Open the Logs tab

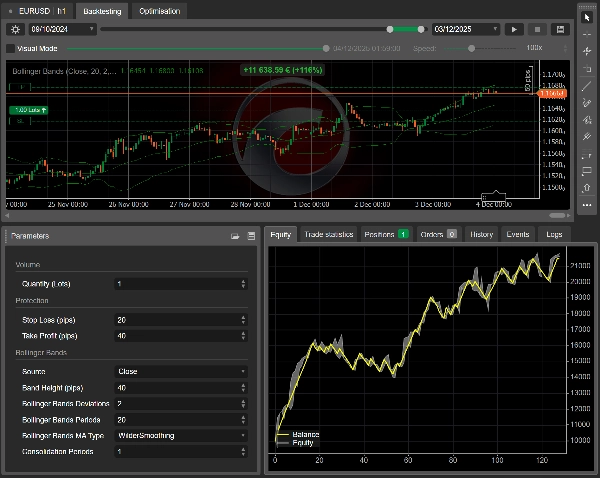(x=554, y=235)
